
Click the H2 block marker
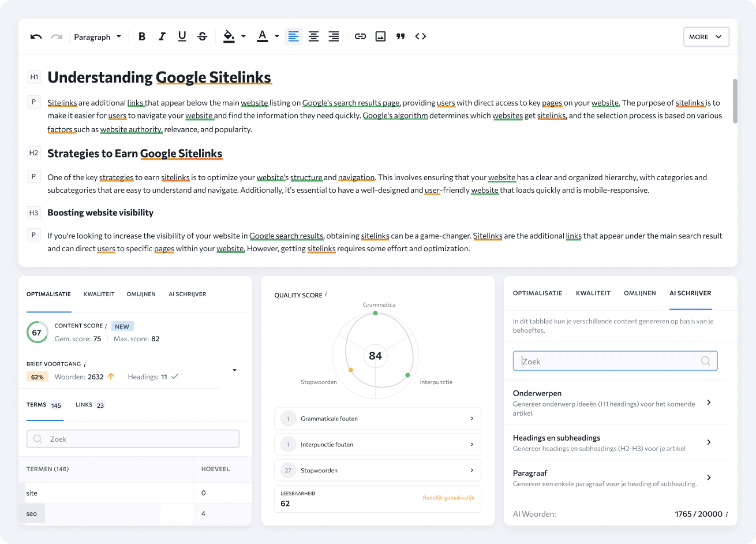coord(34,153)
